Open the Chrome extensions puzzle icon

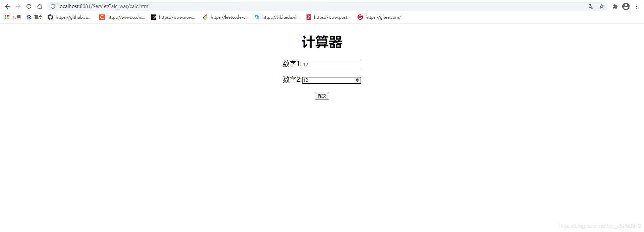[615, 6]
